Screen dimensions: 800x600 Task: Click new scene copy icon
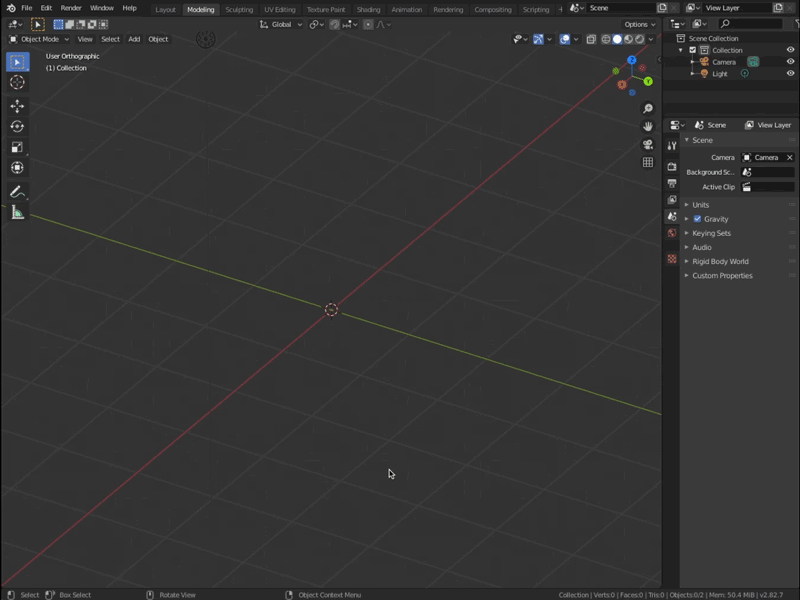click(662, 8)
